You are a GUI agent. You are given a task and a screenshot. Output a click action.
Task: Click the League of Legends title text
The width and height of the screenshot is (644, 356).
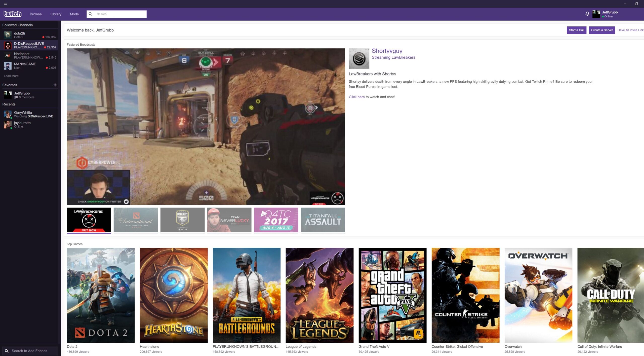pos(301,347)
